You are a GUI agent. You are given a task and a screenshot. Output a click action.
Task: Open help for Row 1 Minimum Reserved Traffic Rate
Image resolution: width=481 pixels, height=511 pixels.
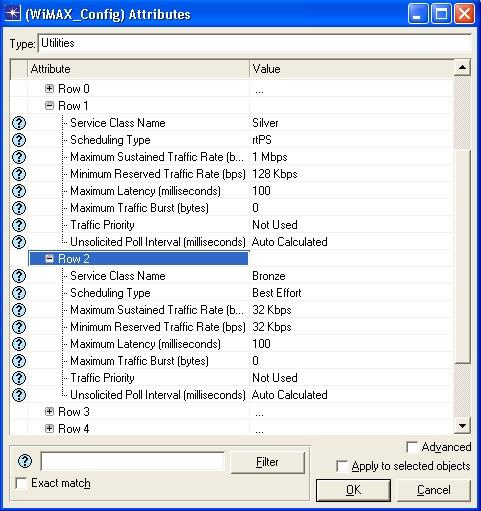19,174
